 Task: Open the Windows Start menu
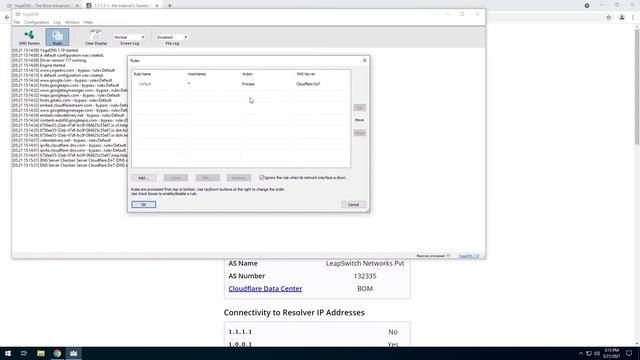click(8, 353)
